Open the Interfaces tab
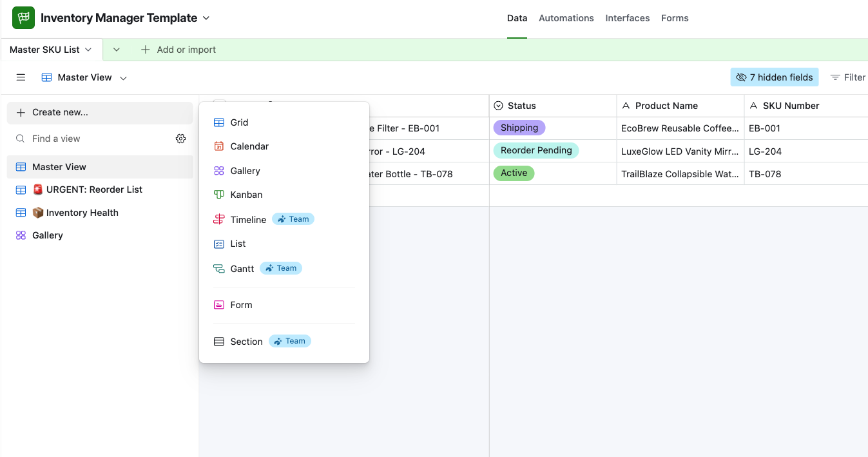868x457 pixels. 628,18
